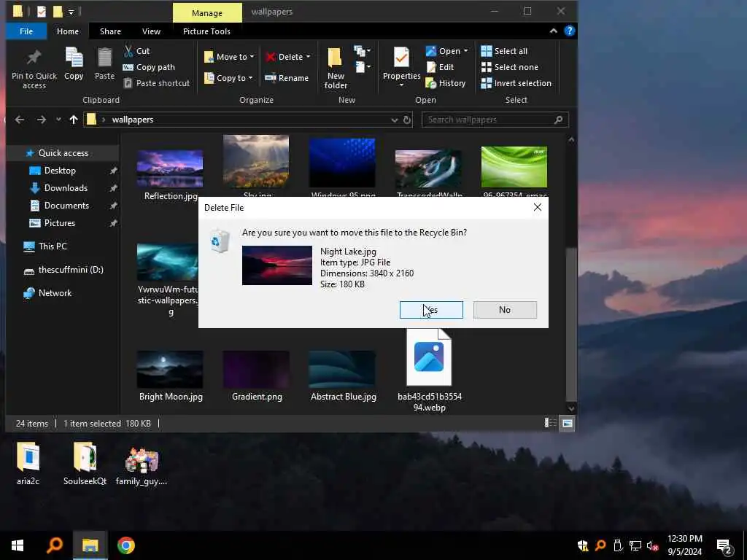747x560 pixels.
Task: Click Invert selection in the ribbon
Action: [516, 83]
